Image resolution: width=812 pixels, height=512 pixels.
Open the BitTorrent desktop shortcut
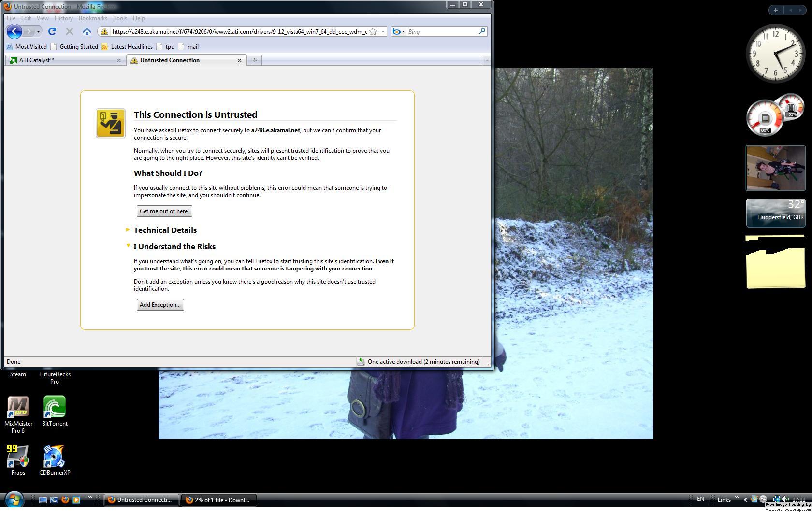(55, 411)
